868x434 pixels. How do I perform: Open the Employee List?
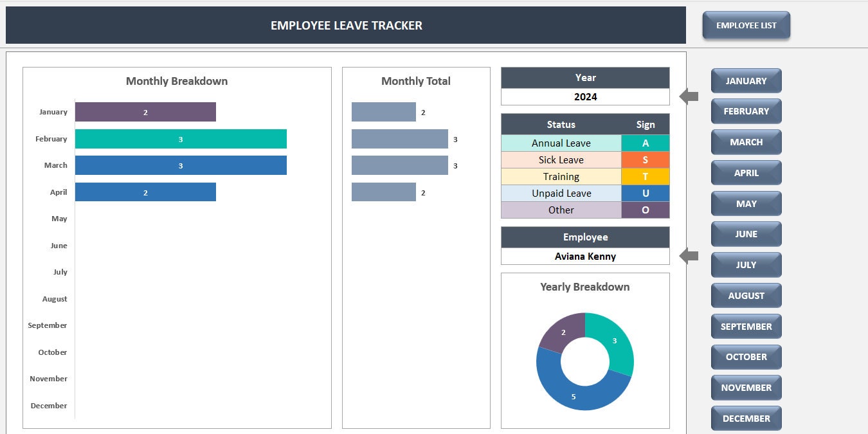point(746,25)
